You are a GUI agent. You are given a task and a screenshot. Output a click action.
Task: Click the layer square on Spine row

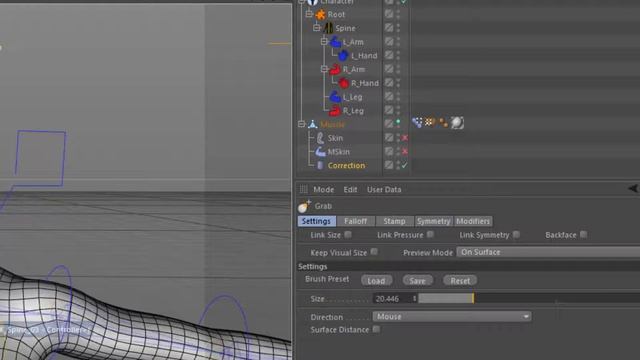(389, 28)
